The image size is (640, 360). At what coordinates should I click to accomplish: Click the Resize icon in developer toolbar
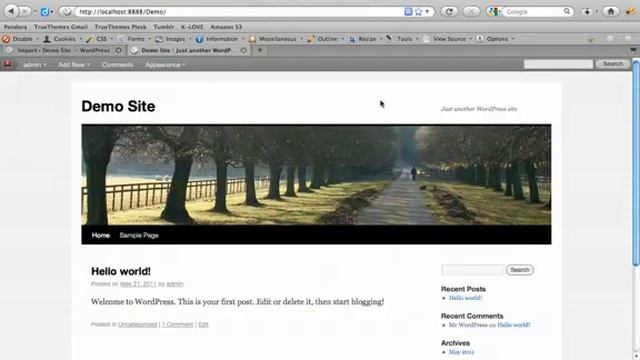tap(352, 39)
